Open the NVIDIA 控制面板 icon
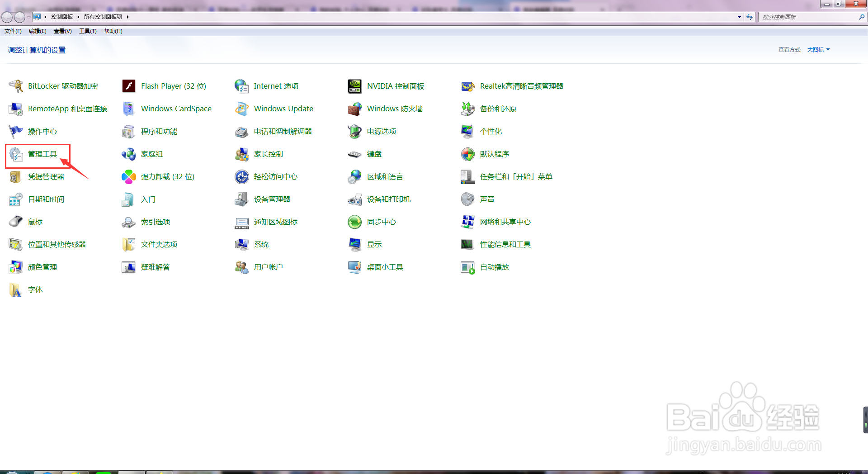 click(355, 86)
